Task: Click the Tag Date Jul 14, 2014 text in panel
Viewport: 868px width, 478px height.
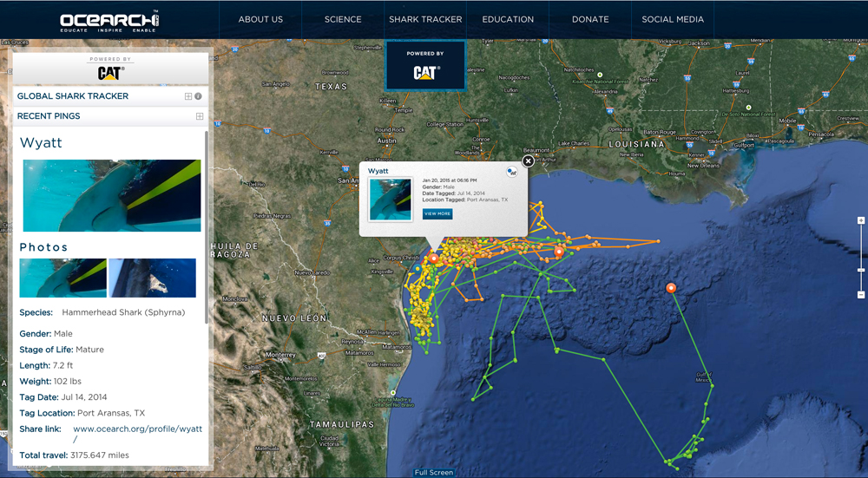Action: point(63,397)
